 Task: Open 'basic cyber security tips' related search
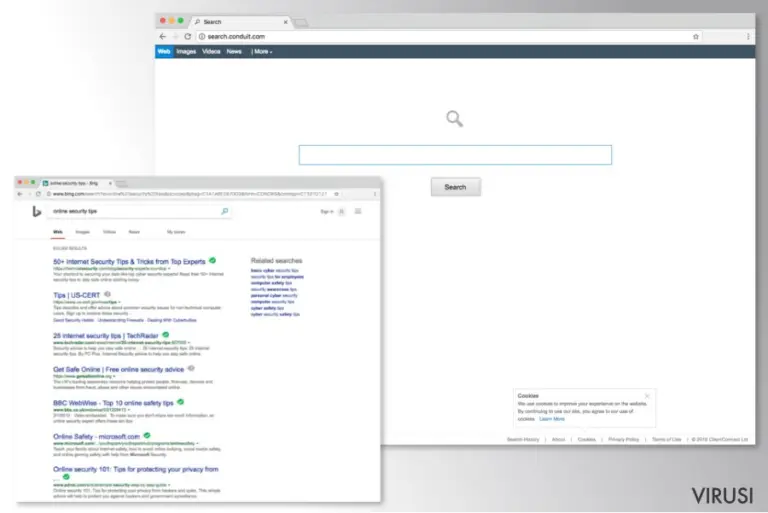[x=274, y=270]
